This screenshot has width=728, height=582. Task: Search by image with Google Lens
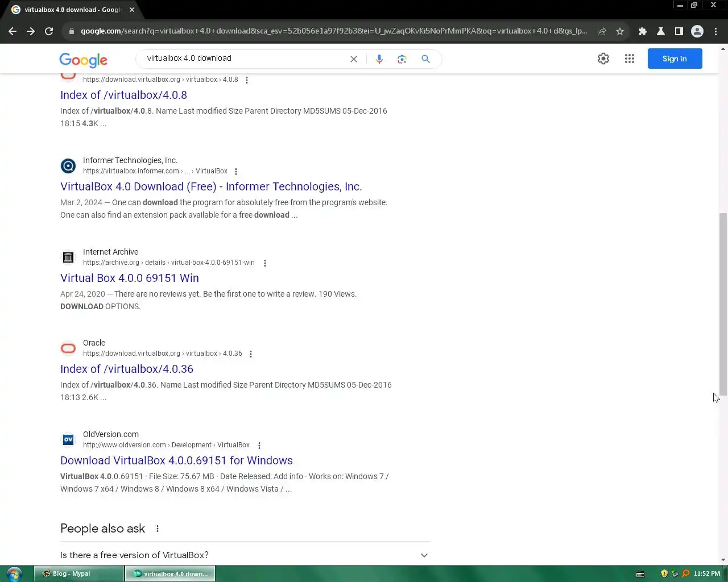[402, 59]
